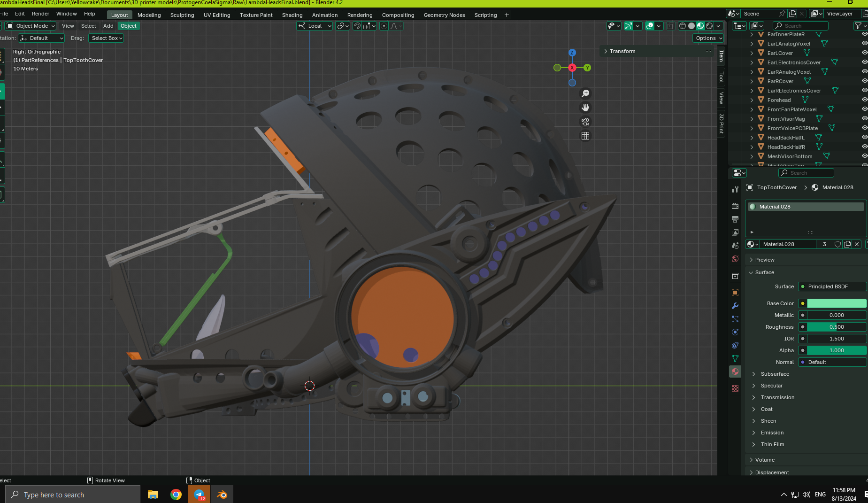Open the Scene properties tab
The height and width of the screenshot is (503, 868).
pyautogui.click(x=735, y=246)
